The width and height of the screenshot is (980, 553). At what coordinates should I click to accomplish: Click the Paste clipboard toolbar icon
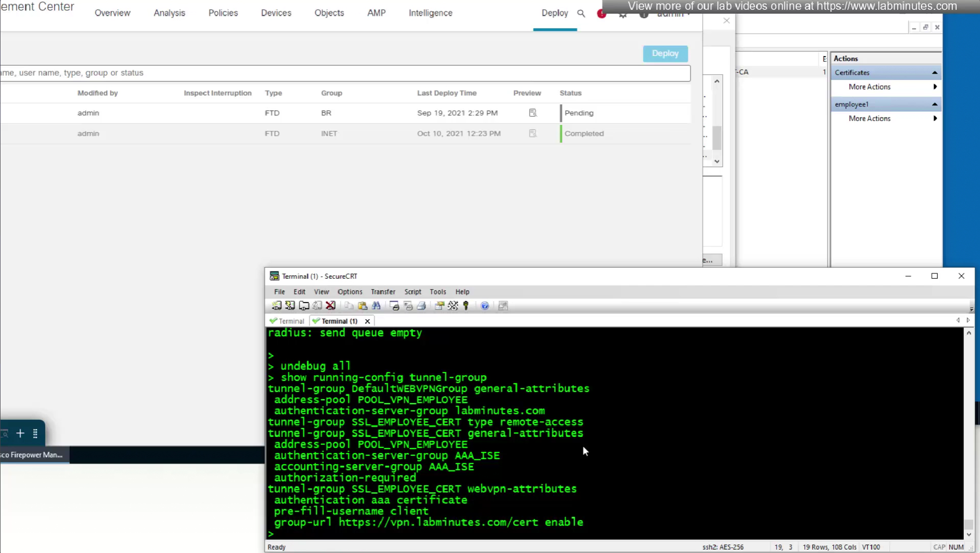pos(362,306)
